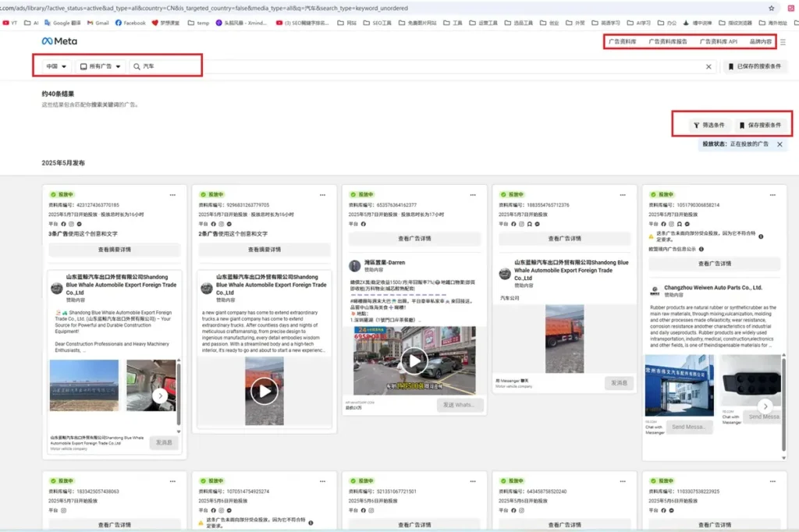Open the three-dot menu on 湾区置業-Darren ad card

473,194
